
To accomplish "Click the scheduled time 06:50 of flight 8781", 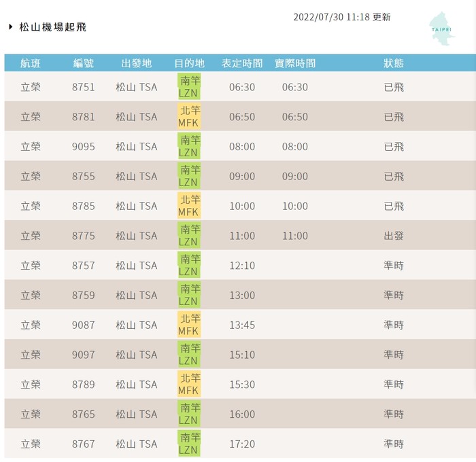I will click(242, 117).
